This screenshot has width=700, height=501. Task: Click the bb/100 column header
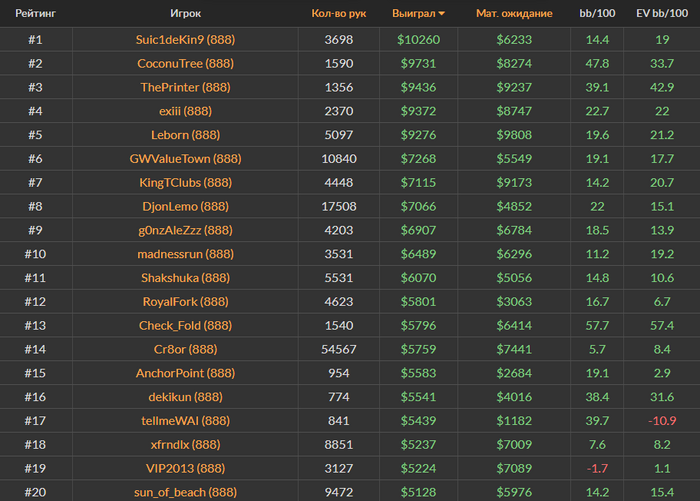click(597, 15)
